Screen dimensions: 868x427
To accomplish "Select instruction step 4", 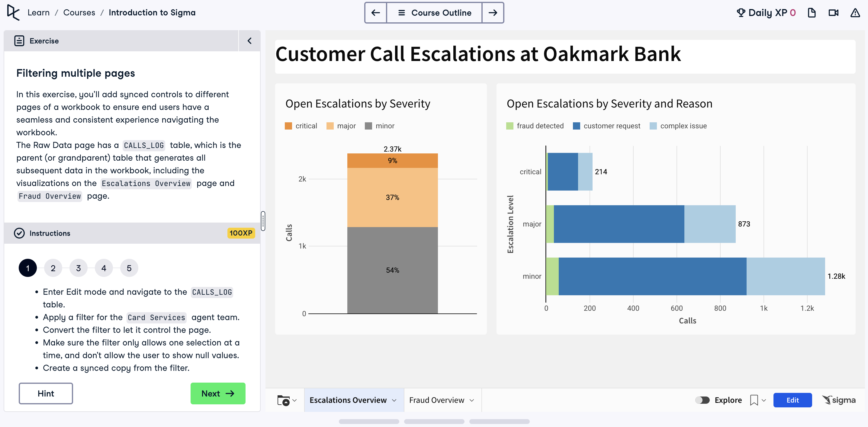I will coord(104,268).
